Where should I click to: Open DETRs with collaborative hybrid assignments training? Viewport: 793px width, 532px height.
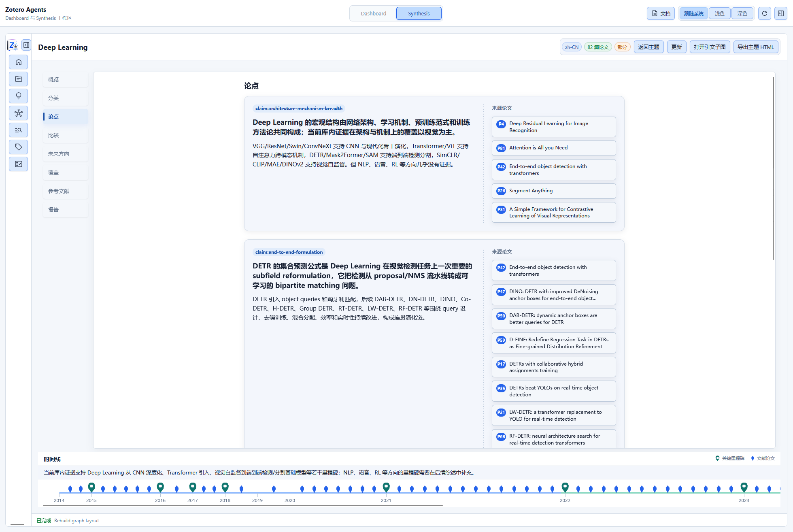553,367
